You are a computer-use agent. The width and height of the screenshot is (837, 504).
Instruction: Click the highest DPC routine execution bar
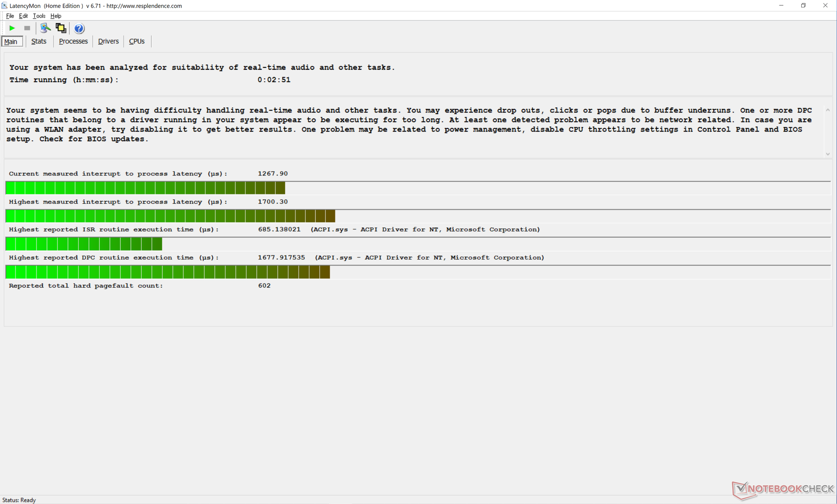point(168,272)
